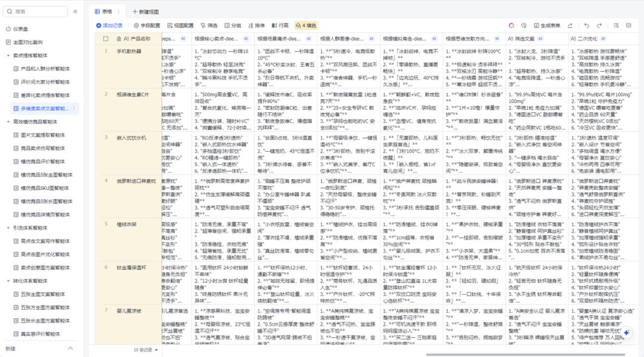
Task: Open the 模仿竞品详情页智能体 table
Action: (x=43, y=214)
